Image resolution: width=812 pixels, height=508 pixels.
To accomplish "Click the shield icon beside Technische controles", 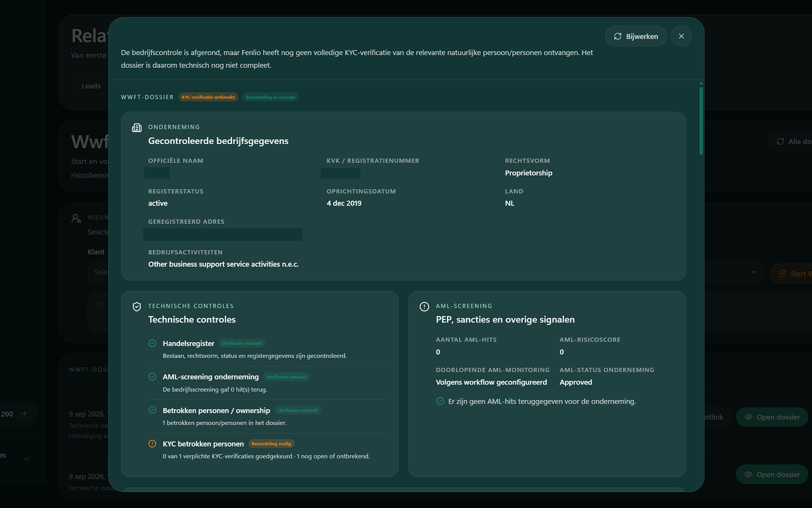I will click(137, 306).
